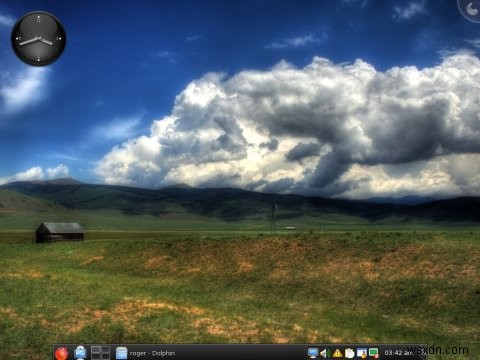Click the speaker volume icon
Viewport: 480px width, 360px height.
pos(325,353)
